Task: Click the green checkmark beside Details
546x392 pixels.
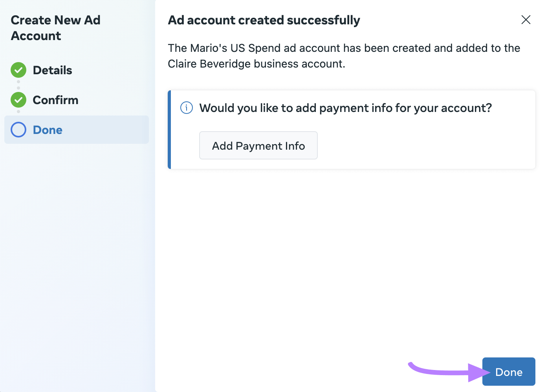Action: point(18,70)
